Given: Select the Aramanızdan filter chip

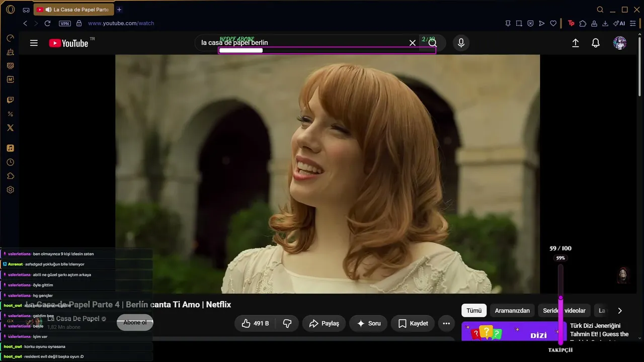Looking at the screenshot, I should tap(512, 311).
